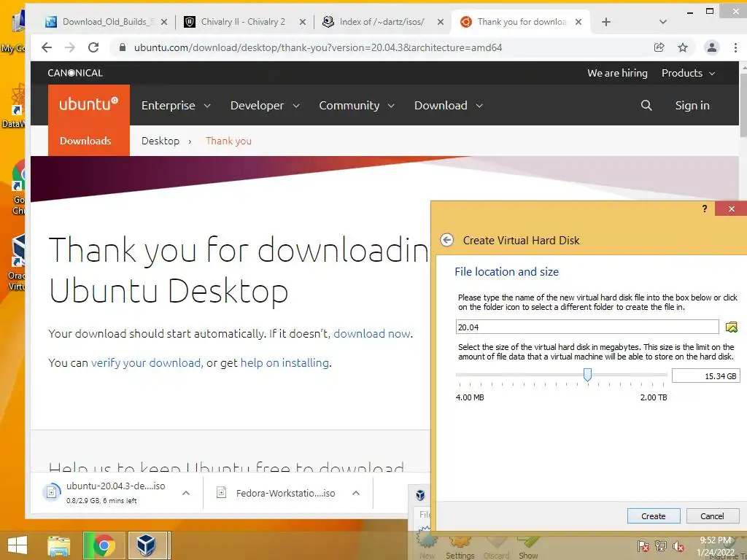Click the VirtualBox Discard toolbar icon
The width and height of the screenshot is (747, 560).
pos(496,548)
